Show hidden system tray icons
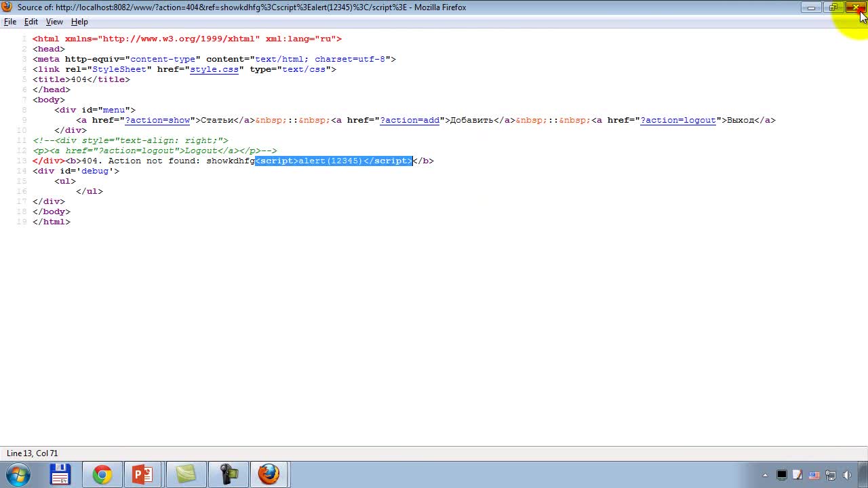 click(x=765, y=475)
